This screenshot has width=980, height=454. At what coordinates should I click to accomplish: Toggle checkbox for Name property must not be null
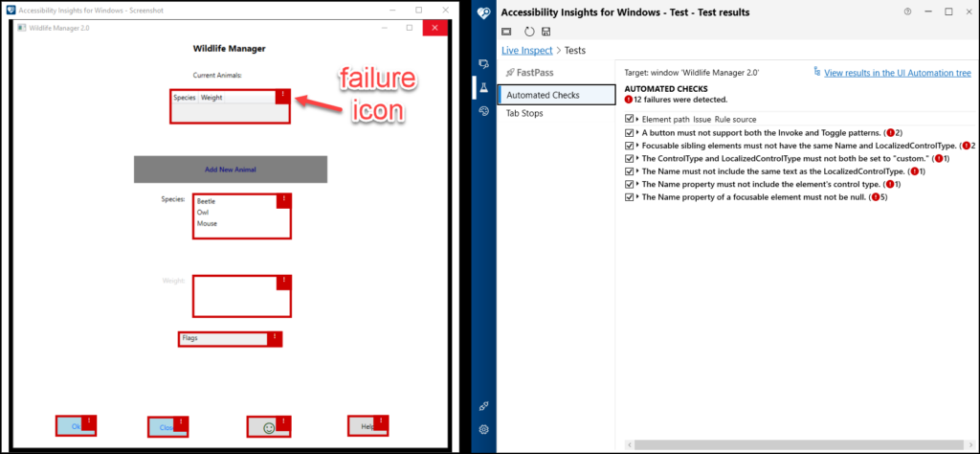click(x=630, y=197)
